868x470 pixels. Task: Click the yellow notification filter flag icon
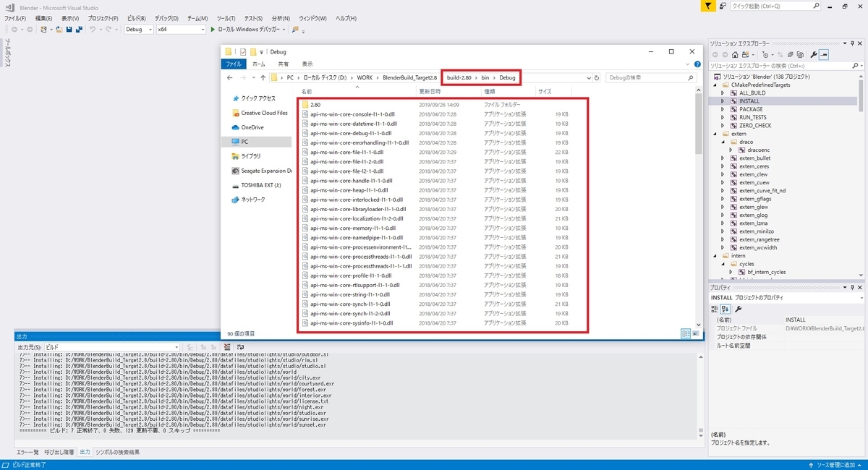coord(710,6)
